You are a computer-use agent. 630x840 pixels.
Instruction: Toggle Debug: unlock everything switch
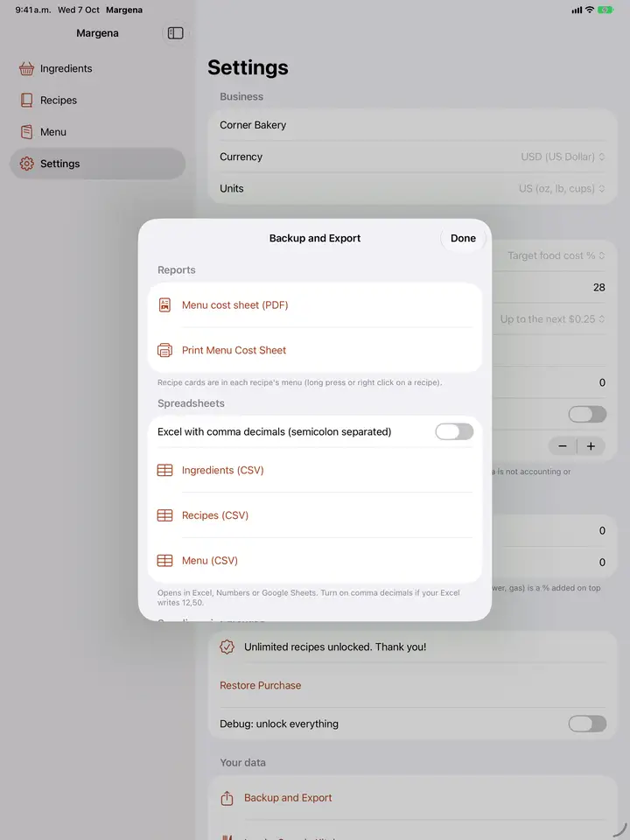pos(587,724)
